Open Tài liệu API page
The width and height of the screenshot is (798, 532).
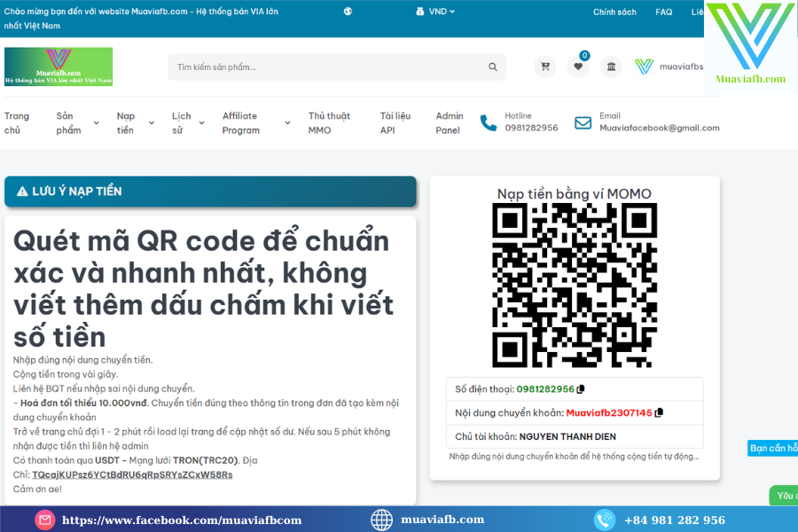(x=395, y=123)
